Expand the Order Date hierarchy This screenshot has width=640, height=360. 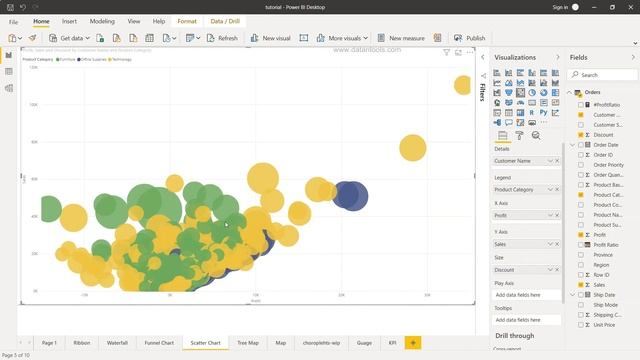[572, 145]
